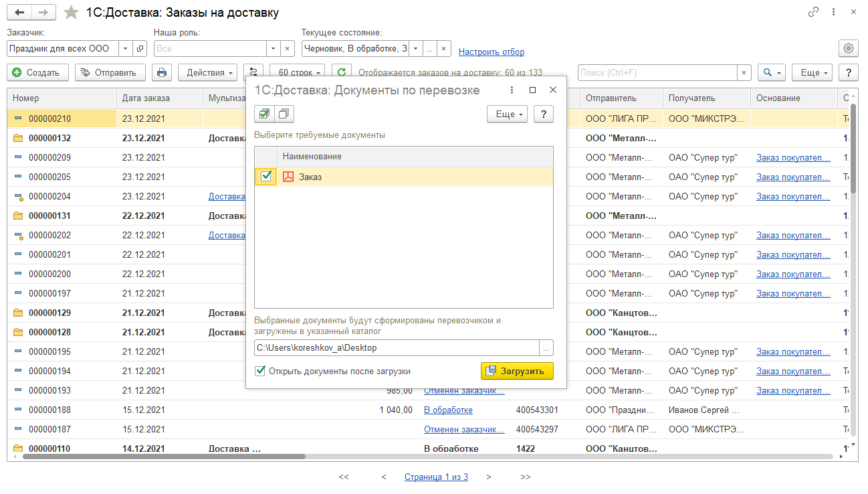
Task: Open the Еще menu in dialog
Action: [507, 114]
